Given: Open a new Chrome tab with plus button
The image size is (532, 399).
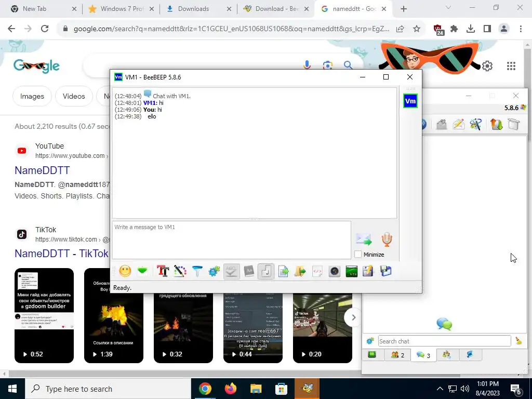Looking at the screenshot, I should 403,9.
